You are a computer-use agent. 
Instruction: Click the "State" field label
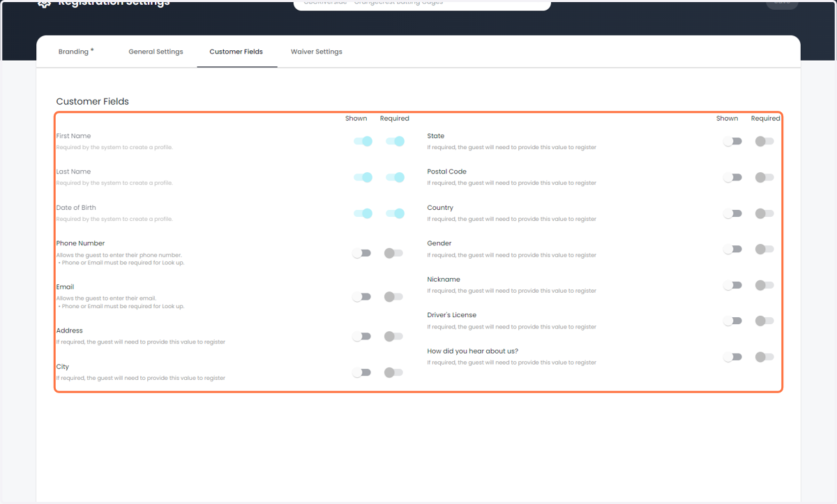tap(436, 136)
